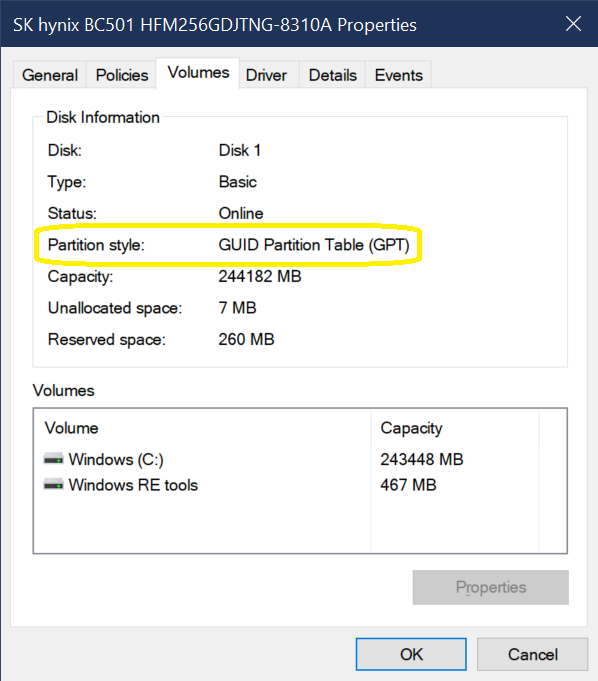Click the drive icon beside Windows (C:)
Screen dimensions: 598x681
pos(54,459)
